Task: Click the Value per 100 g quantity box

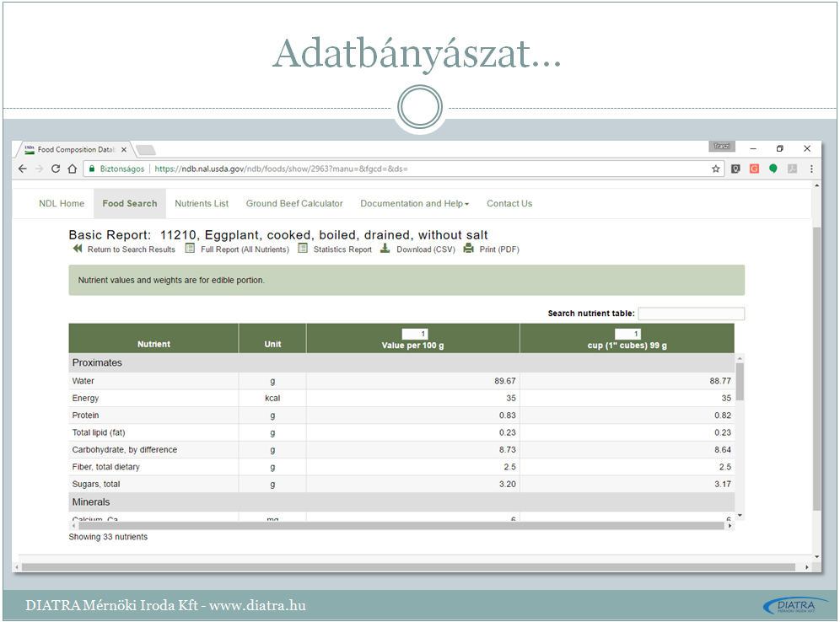Action: (x=414, y=334)
